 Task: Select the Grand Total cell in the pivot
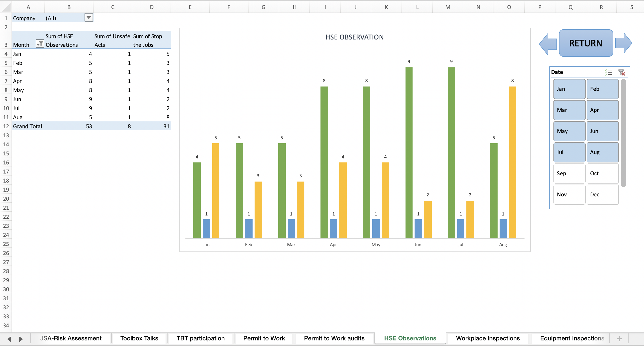click(x=27, y=126)
